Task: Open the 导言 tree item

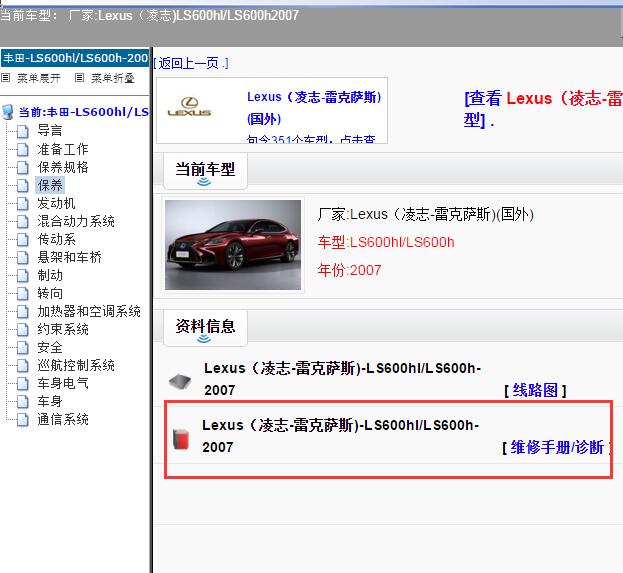Action: 50,131
